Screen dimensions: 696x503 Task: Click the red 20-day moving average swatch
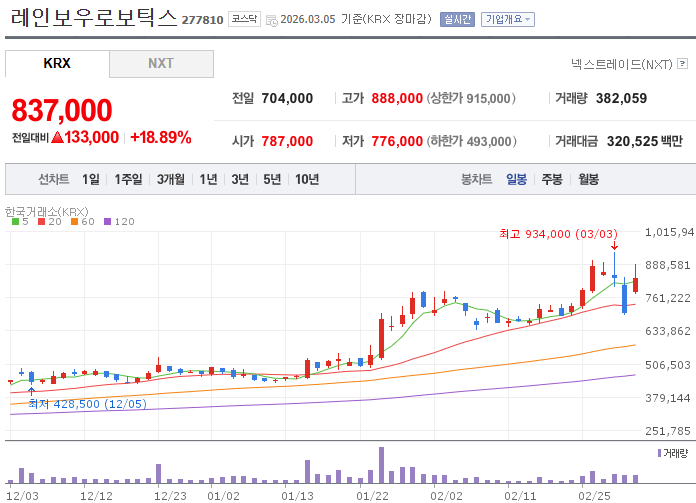(x=42, y=222)
